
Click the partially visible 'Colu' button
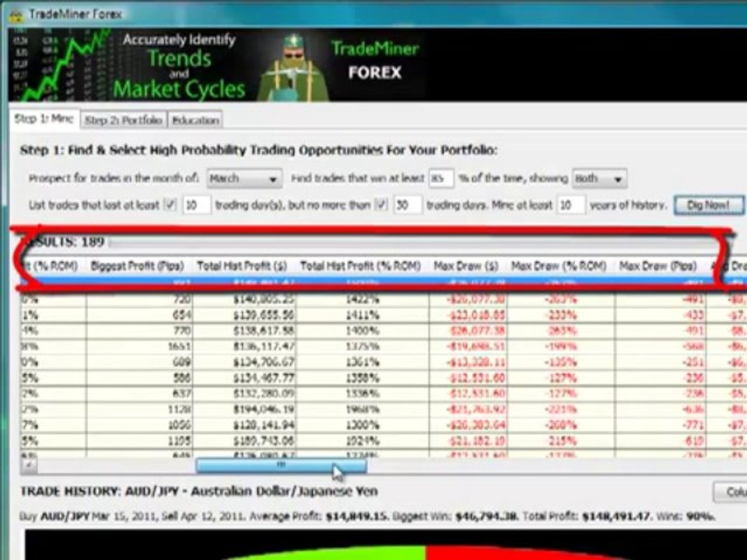[730, 492]
